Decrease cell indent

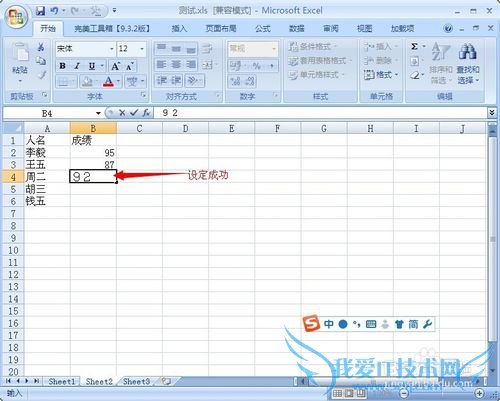162,80
